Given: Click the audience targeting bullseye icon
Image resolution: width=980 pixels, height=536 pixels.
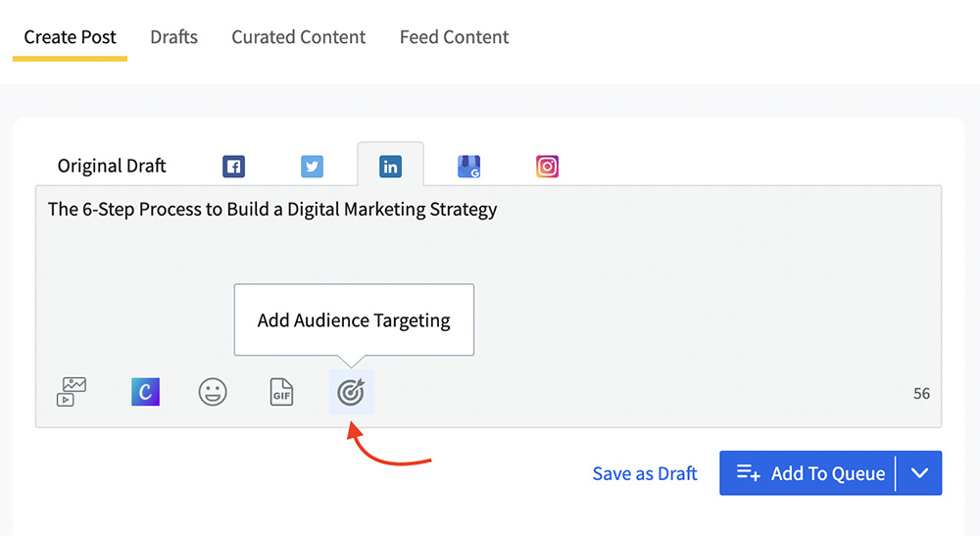Looking at the screenshot, I should pyautogui.click(x=351, y=392).
